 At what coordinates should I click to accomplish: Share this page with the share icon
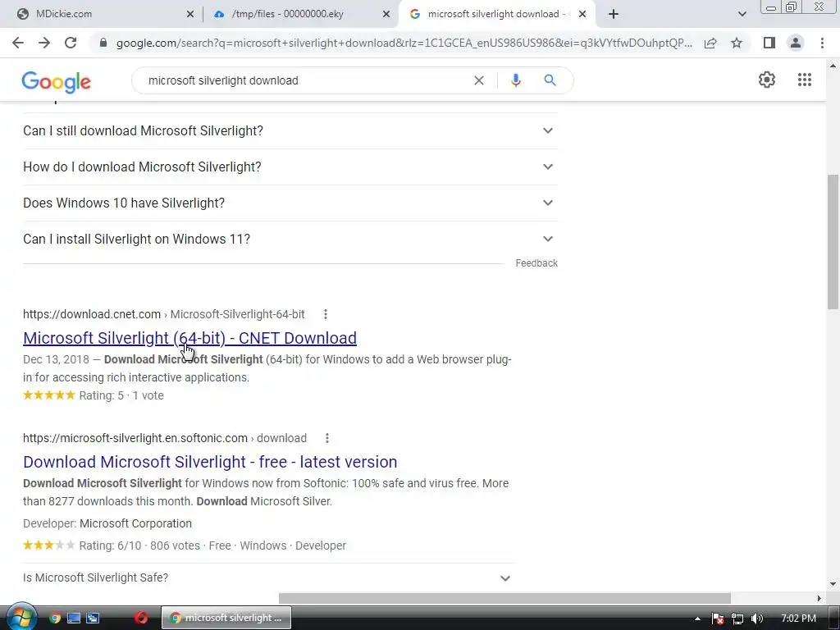pos(710,43)
